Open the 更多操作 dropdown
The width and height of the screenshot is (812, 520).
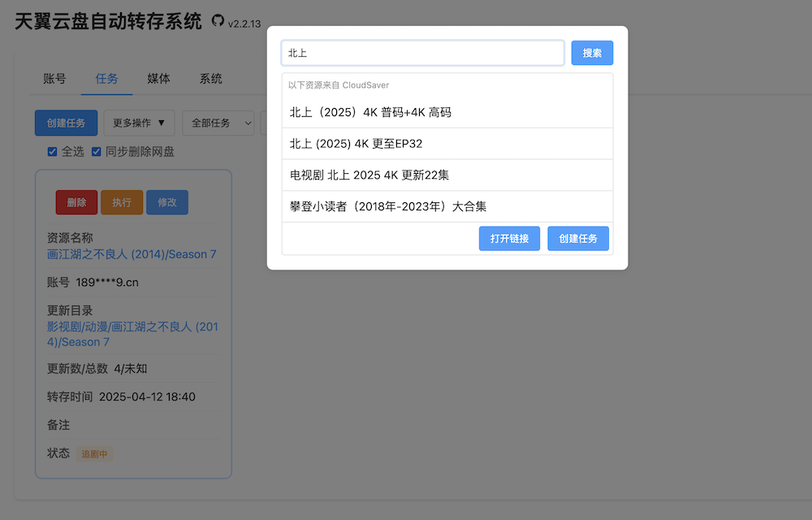[x=139, y=123]
